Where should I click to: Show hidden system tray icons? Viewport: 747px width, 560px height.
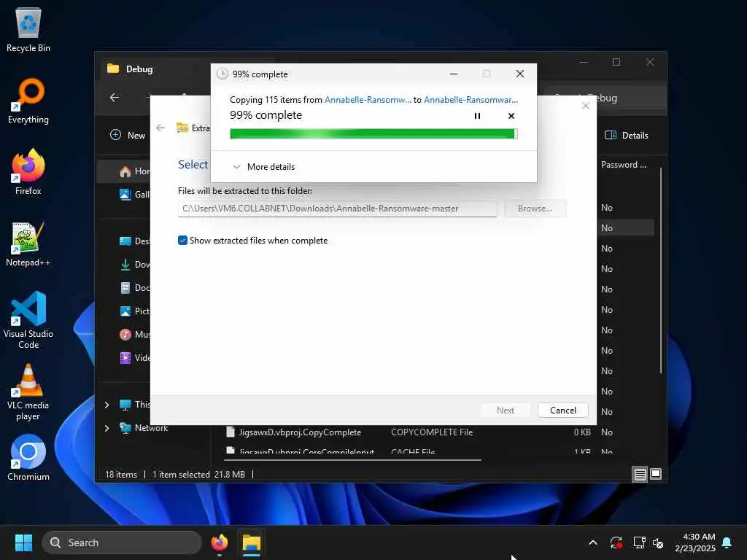(x=592, y=542)
